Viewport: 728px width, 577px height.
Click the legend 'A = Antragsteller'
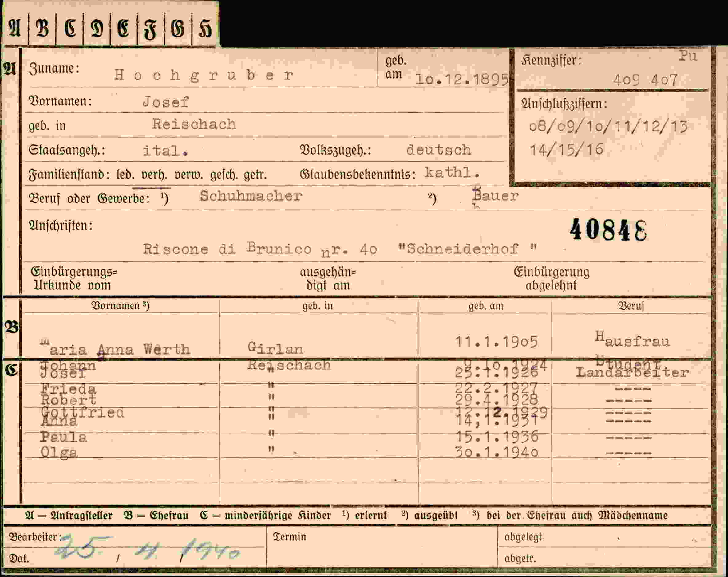69,515
